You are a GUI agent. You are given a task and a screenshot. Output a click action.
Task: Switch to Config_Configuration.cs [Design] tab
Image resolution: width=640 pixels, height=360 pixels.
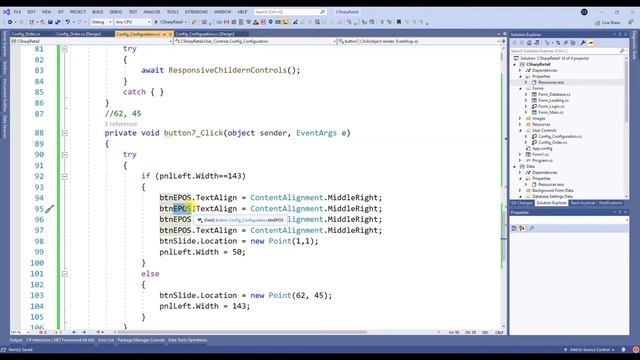[205, 34]
